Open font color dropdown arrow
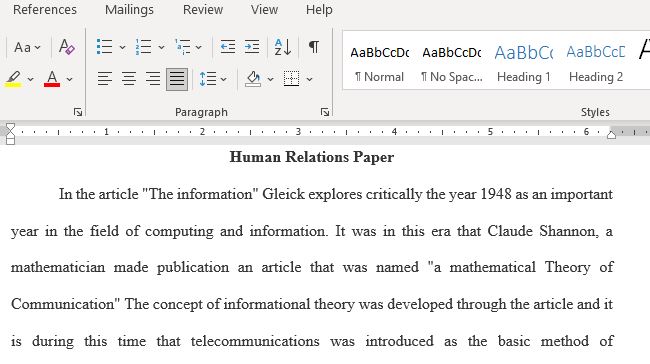 pos(70,79)
